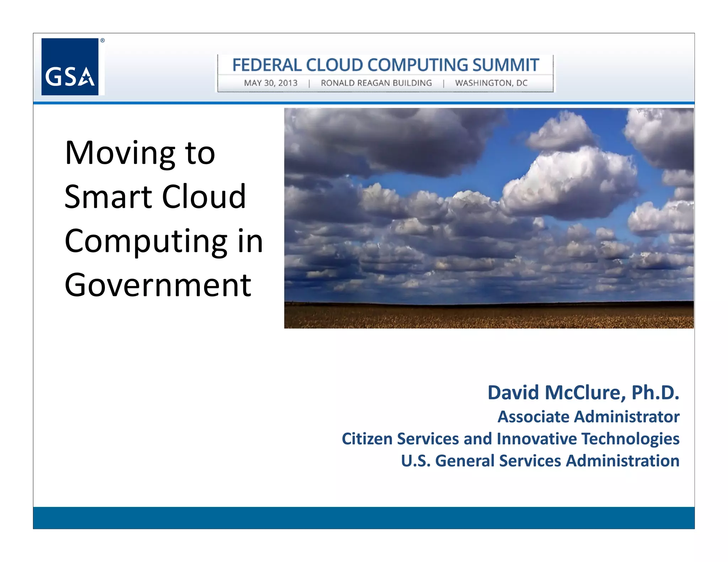Click the Ronald Reagan Building text
This screenshot has width=728, height=562.
coord(376,83)
